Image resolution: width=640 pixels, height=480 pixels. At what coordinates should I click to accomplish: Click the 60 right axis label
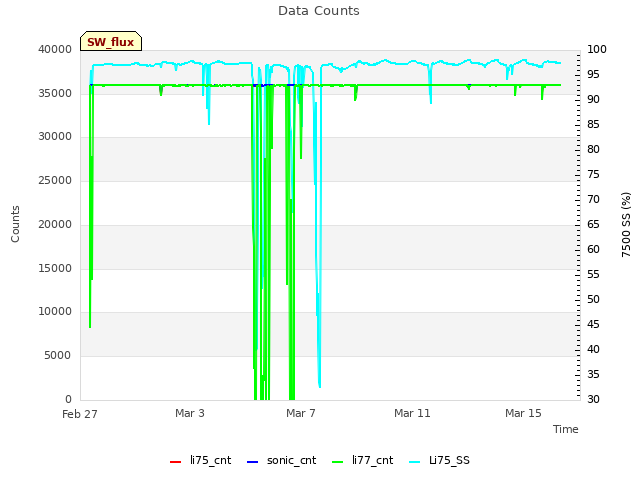point(593,249)
